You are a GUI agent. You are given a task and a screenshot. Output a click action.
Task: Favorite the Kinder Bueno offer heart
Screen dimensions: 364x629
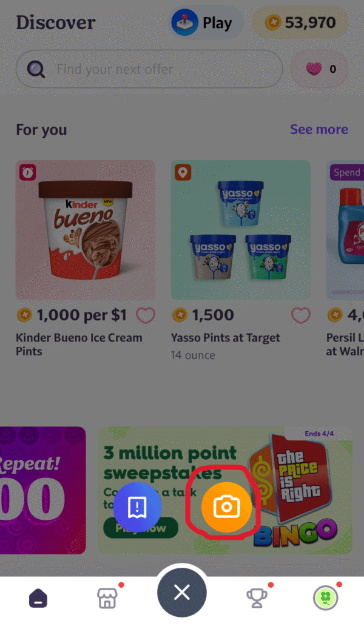point(146,315)
